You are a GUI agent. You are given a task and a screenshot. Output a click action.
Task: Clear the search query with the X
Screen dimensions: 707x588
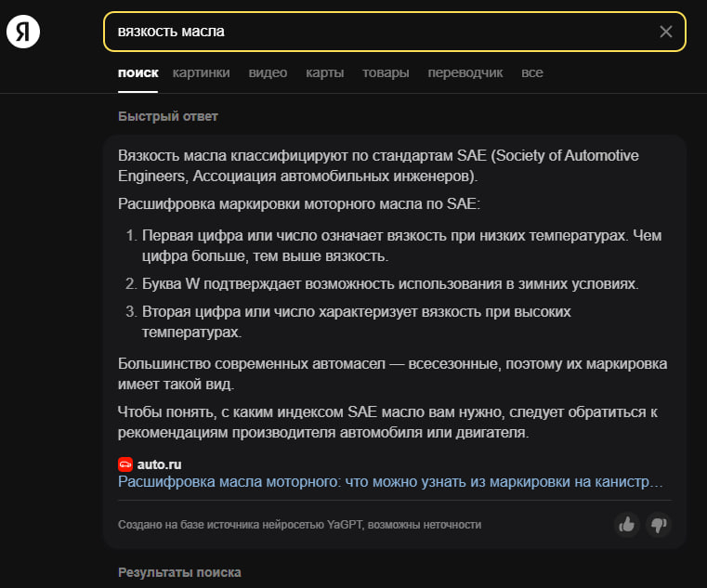[665, 32]
